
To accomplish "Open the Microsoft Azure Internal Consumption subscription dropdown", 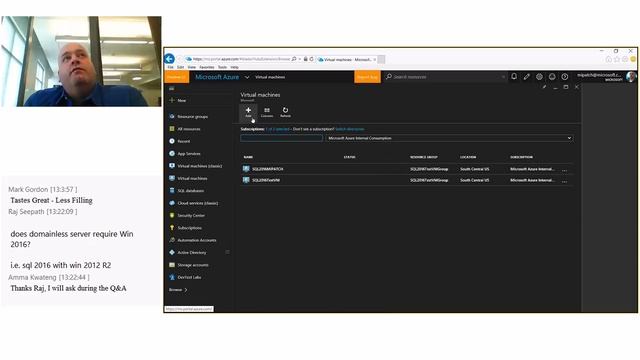I will point(449,138).
